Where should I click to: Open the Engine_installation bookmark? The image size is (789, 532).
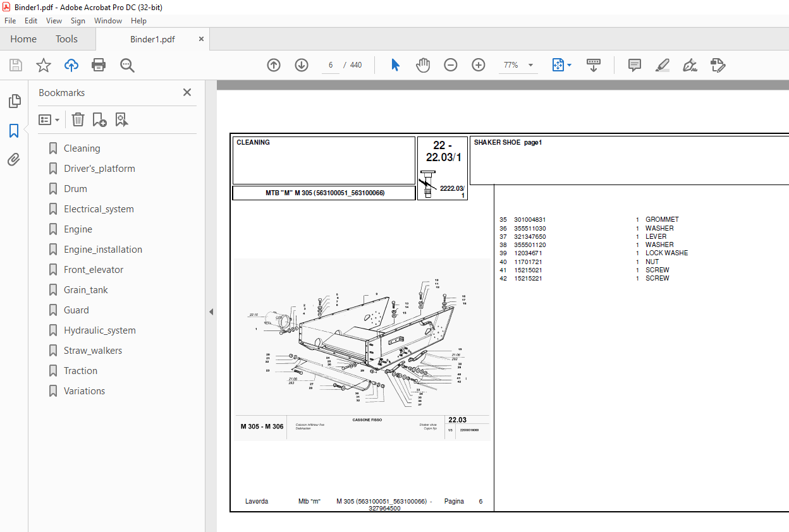pos(103,250)
